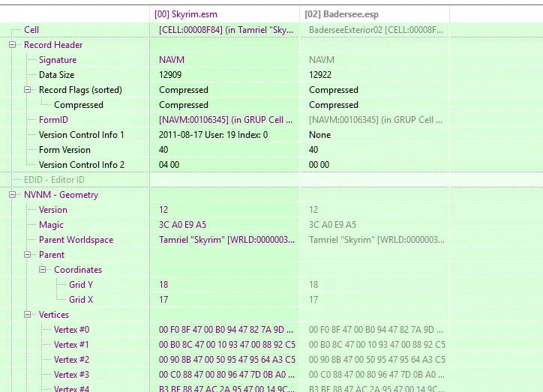Click Skyrim.esm Grid X value 17
This screenshot has height=392, width=543.
(x=163, y=300)
